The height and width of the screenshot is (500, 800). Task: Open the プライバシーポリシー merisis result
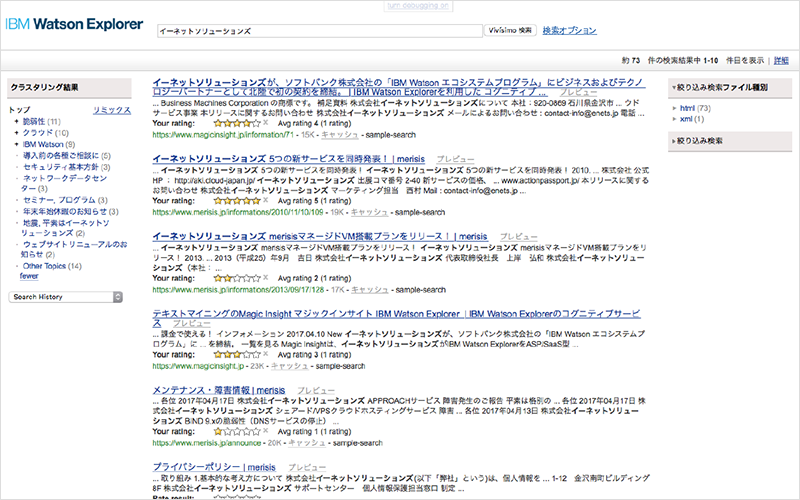[214, 467]
